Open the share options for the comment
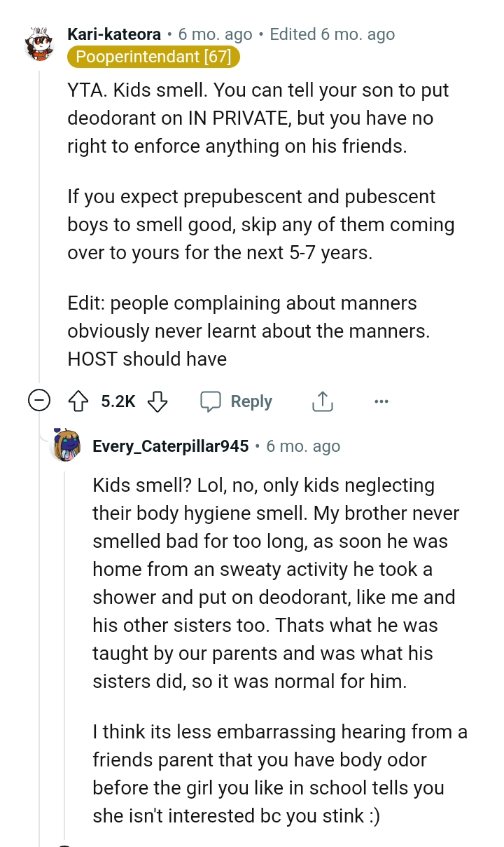The width and height of the screenshot is (504, 847). point(322,401)
